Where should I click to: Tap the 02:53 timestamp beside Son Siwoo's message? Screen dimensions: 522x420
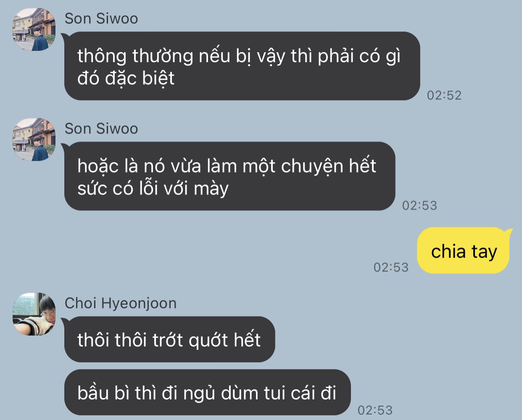[x=419, y=205]
